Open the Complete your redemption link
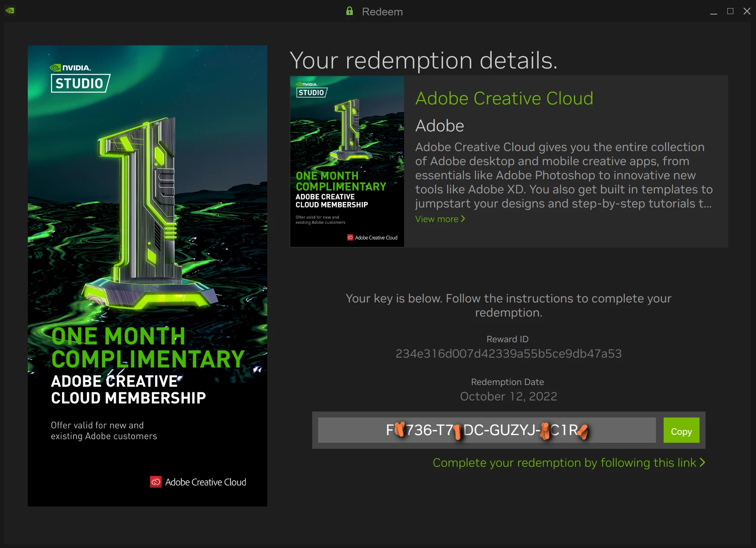 [569, 463]
